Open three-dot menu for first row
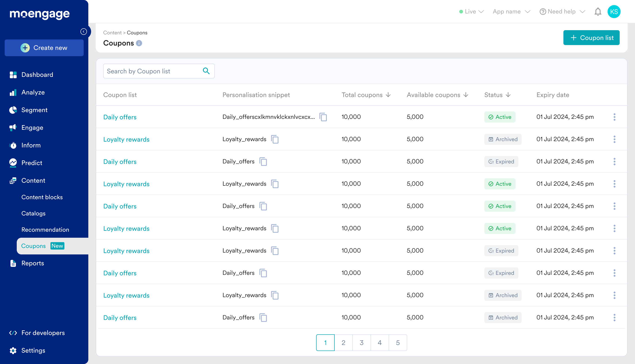The height and width of the screenshot is (364, 635). (x=614, y=117)
